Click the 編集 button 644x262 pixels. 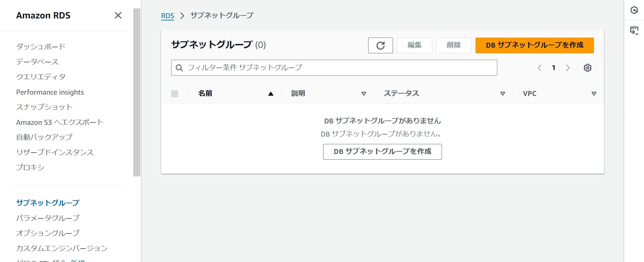[x=414, y=45]
